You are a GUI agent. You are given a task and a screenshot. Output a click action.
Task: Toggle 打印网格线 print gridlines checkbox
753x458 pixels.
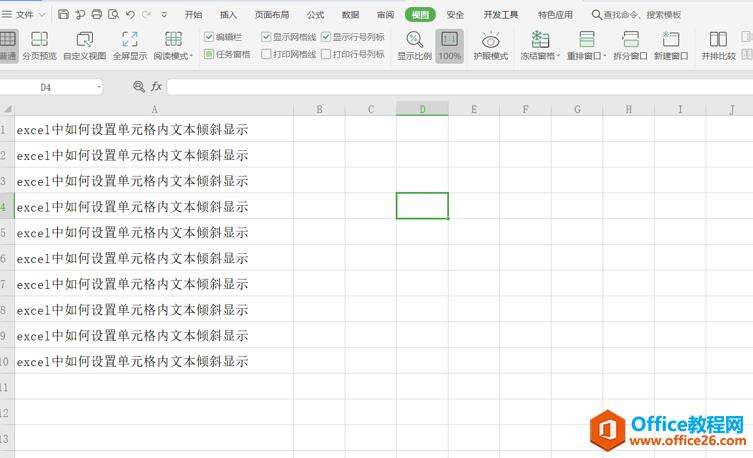point(266,54)
